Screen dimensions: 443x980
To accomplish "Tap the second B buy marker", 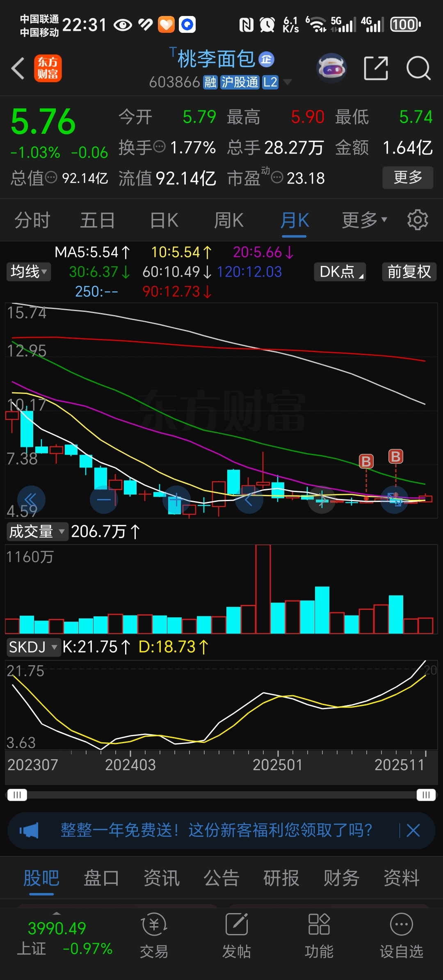I will [x=396, y=456].
